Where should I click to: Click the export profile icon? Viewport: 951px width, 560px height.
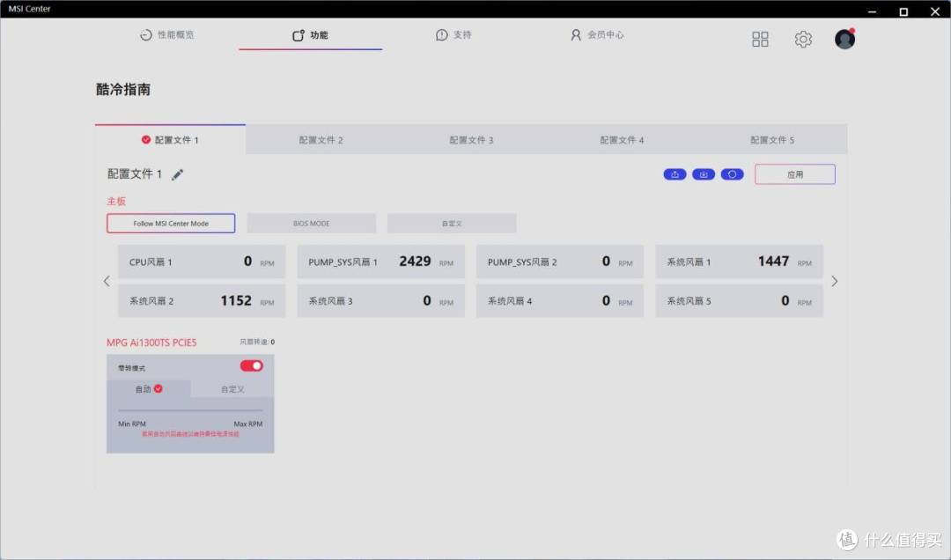pos(675,174)
